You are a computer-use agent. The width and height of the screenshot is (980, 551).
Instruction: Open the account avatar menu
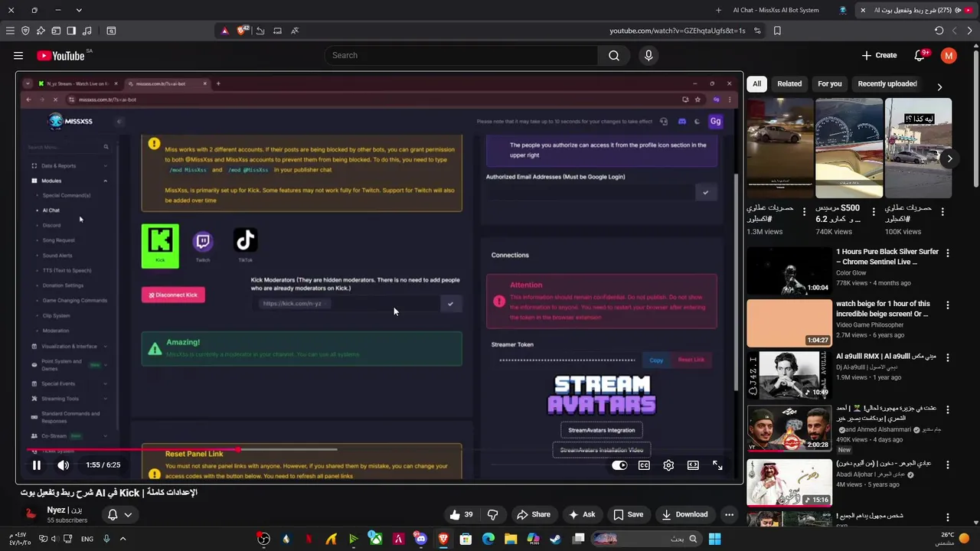click(949, 55)
